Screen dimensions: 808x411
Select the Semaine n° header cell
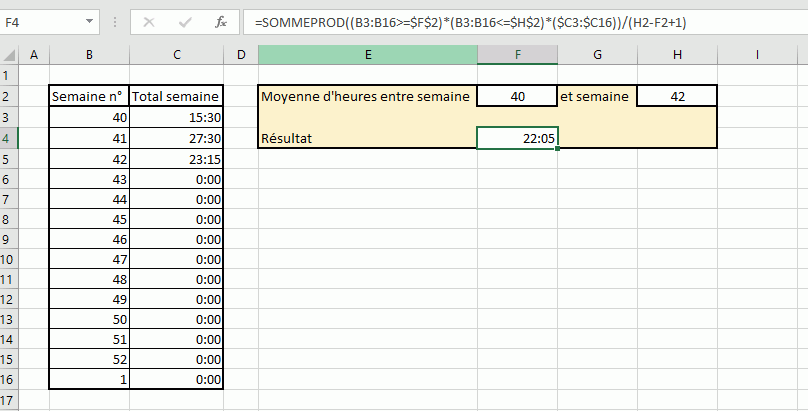pos(90,96)
